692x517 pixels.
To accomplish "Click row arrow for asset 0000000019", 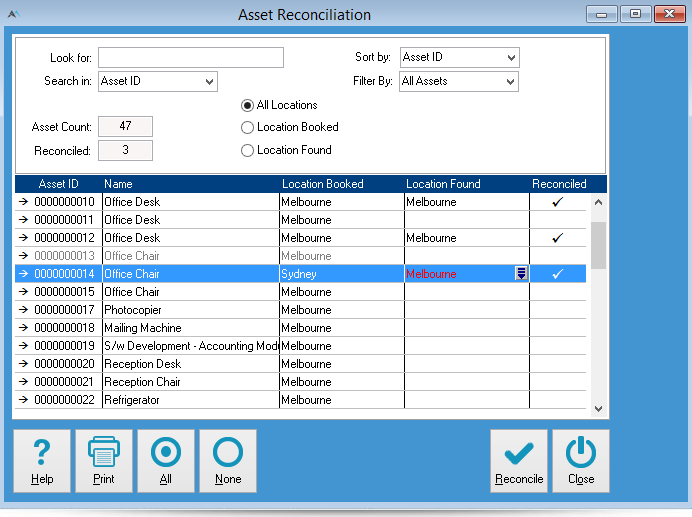I will (23, 346).
